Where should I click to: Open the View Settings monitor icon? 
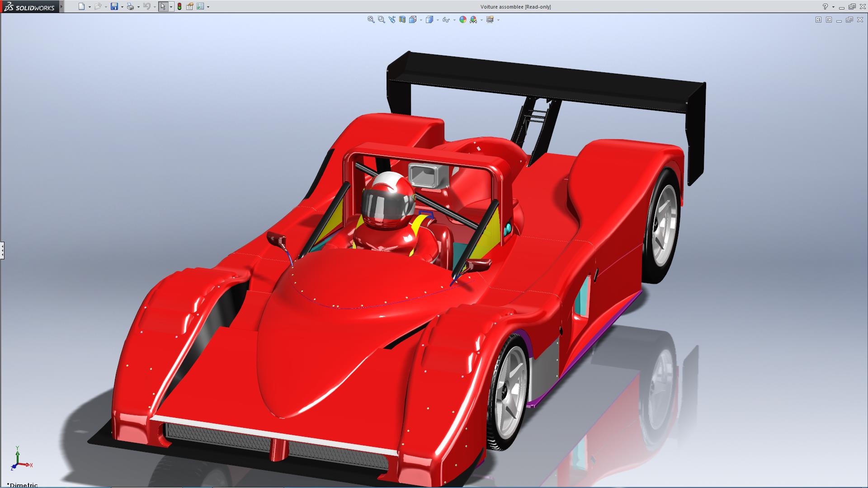tap(490, 19)
